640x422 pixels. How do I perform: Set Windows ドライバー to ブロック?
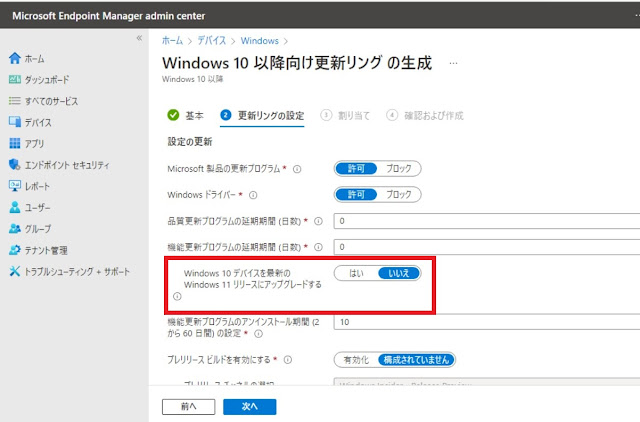399,195
